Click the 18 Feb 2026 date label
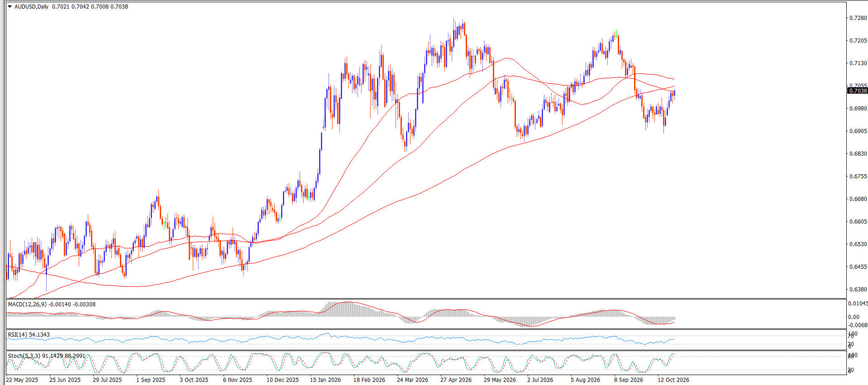Screen dimensions: 868x385 tap(369, 380)
